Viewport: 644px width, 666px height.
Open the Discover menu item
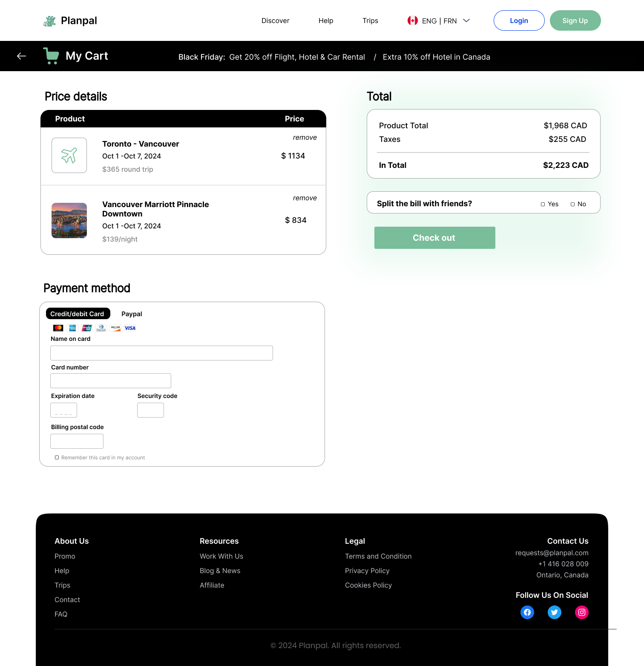click(x=275, y=21)
